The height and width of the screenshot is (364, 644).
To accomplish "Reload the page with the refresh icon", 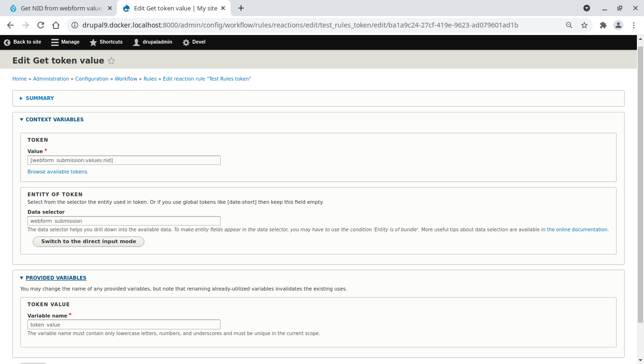I will [40, 25].
